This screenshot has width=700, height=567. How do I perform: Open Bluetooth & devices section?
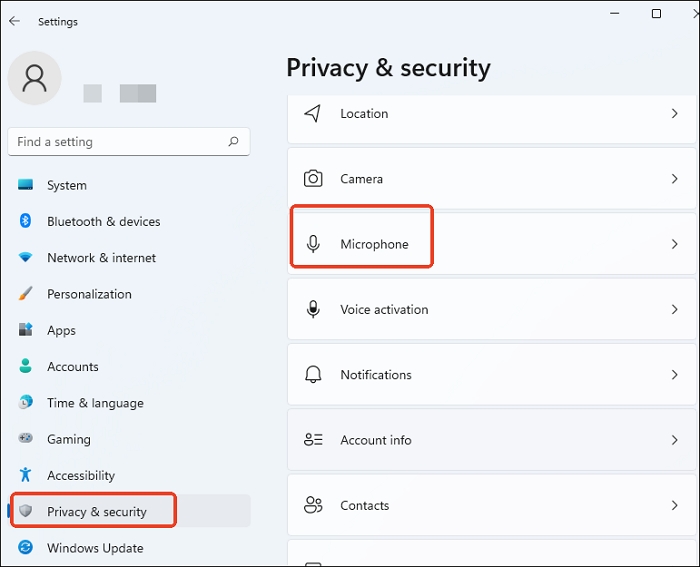(x=103, y=222)
